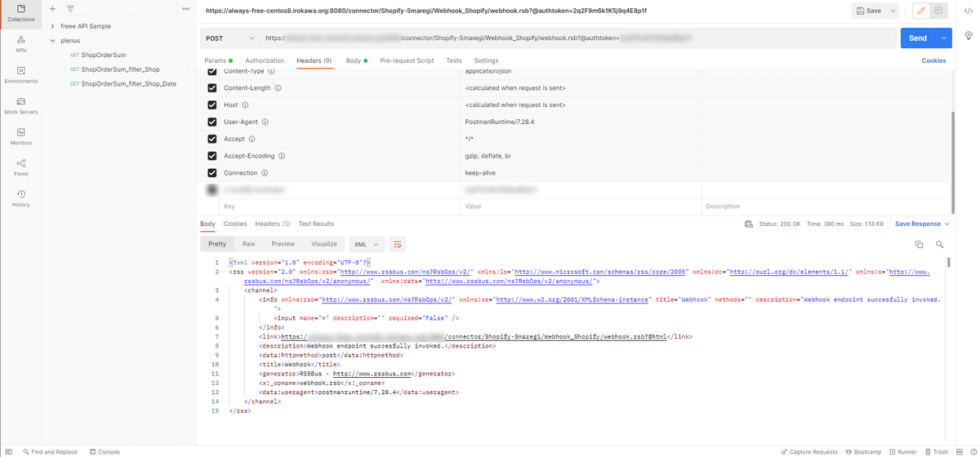Uncheck the Accept header checkbox
Viewport: 980px width, 457px height.
[212, 139]
